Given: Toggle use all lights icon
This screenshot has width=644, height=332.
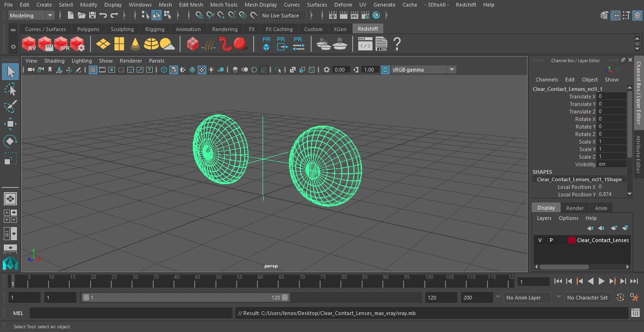Looking at the screenshot, I should [x=211, y=70].
